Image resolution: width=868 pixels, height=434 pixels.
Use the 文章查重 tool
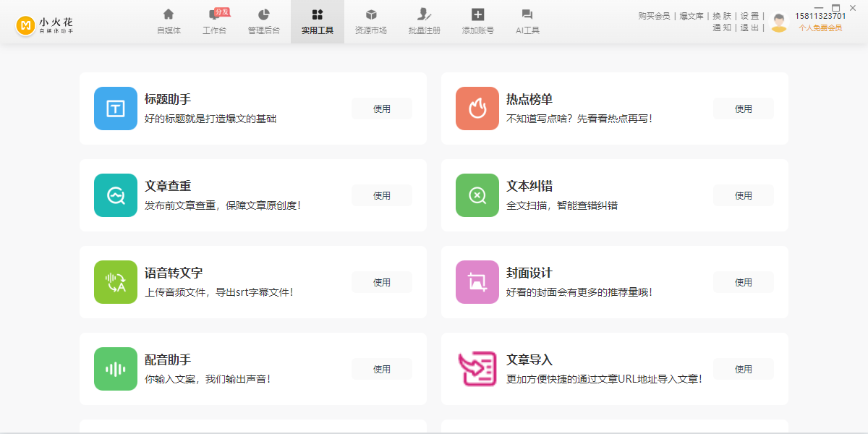tap(382, 195)
